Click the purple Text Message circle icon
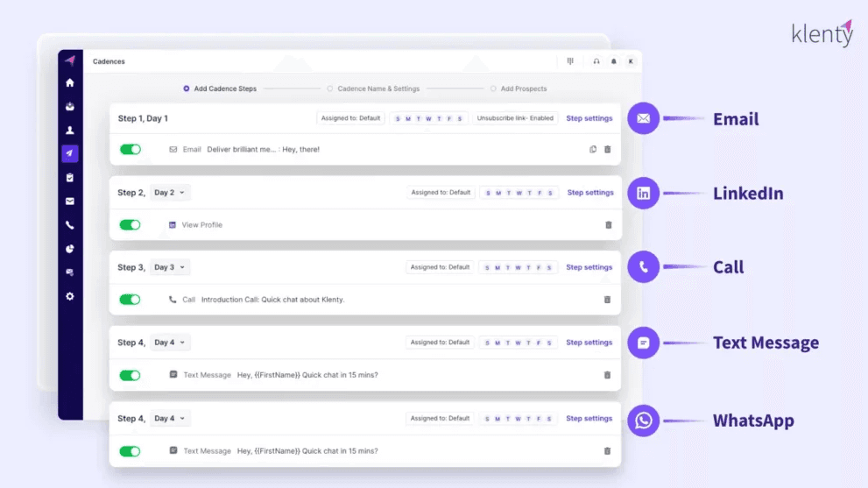Screen dimensions: 868x488 click(643, 343)
